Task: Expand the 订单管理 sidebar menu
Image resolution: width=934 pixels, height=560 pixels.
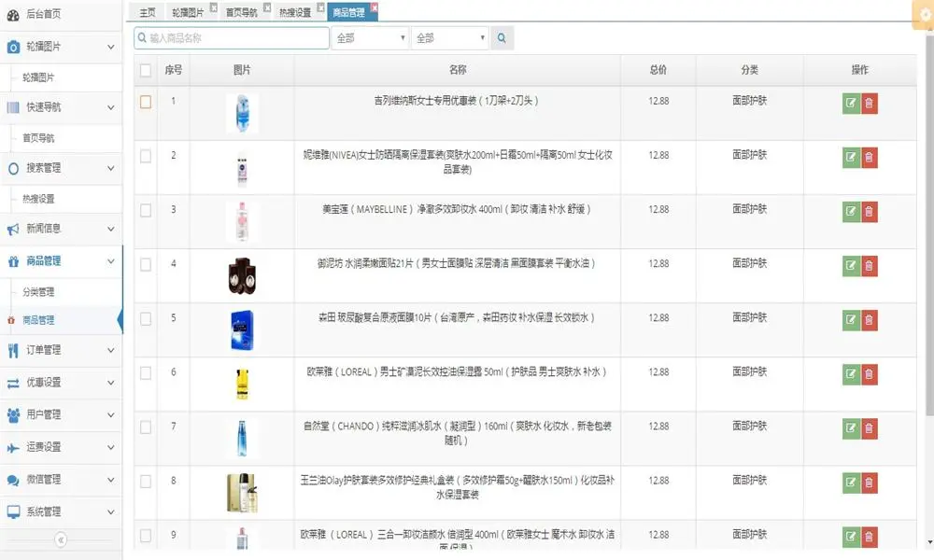Action: pyautogui.click(x=61, y=350)
